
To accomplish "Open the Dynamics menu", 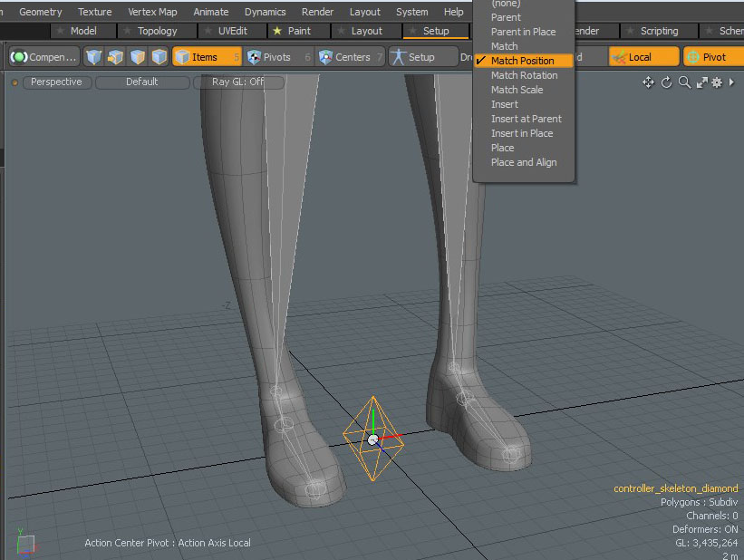I will 265,12.
